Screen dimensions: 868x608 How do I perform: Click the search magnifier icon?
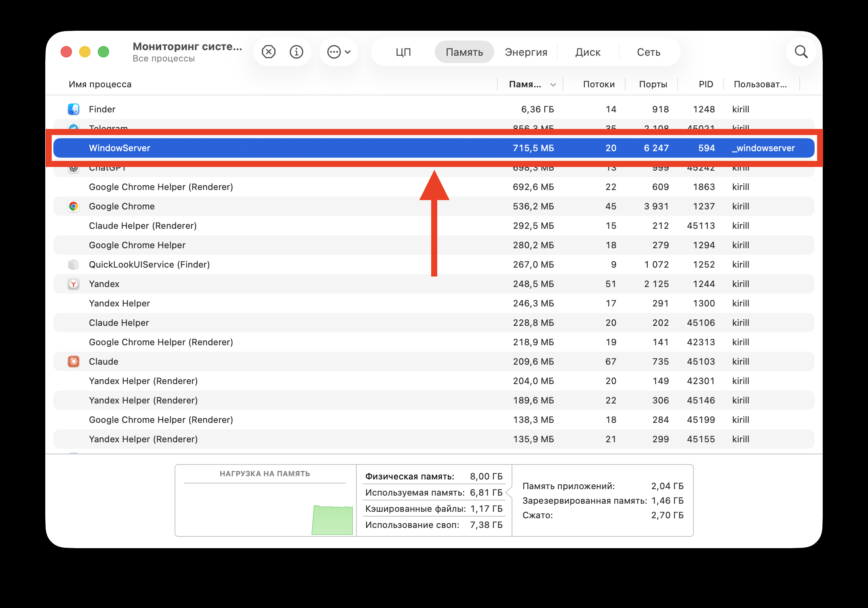click(x=801, y=52)
